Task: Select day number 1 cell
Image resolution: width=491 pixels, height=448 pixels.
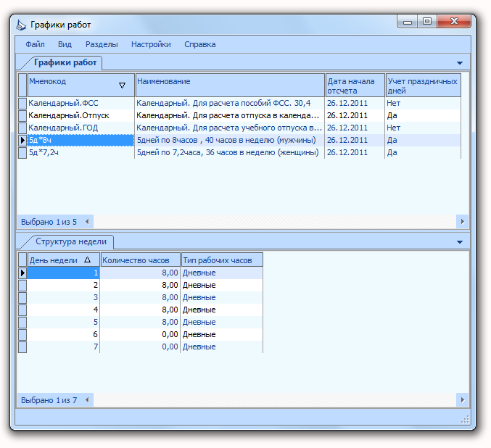Action: (63, 273)
